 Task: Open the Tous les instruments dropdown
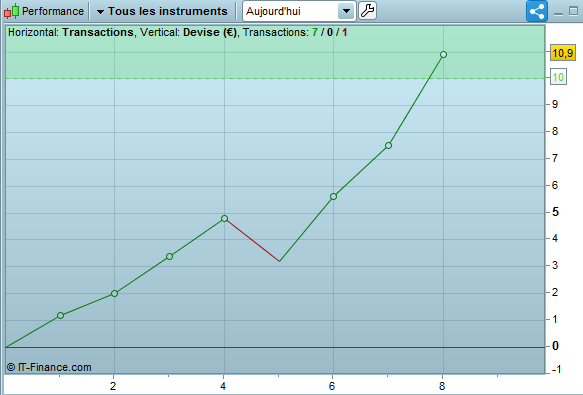[x=162, y=11]
